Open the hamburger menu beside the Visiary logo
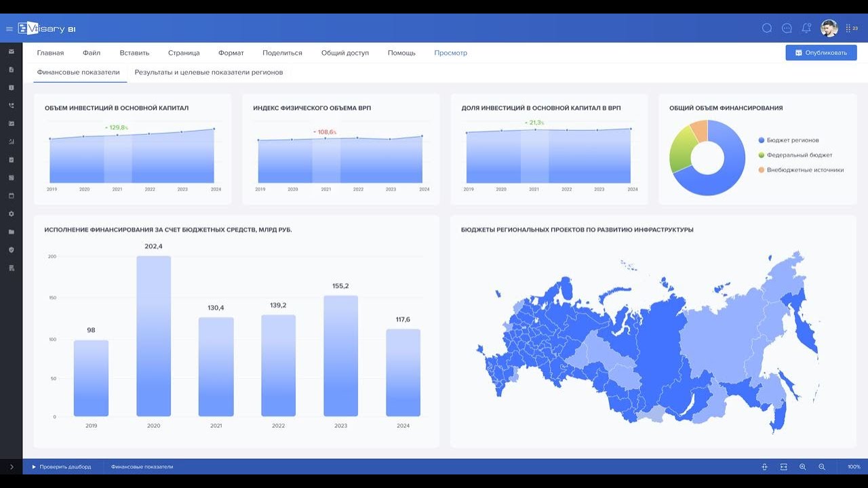Image resolution: width=868 pixels, height=488 pixels. coord(9,28)
